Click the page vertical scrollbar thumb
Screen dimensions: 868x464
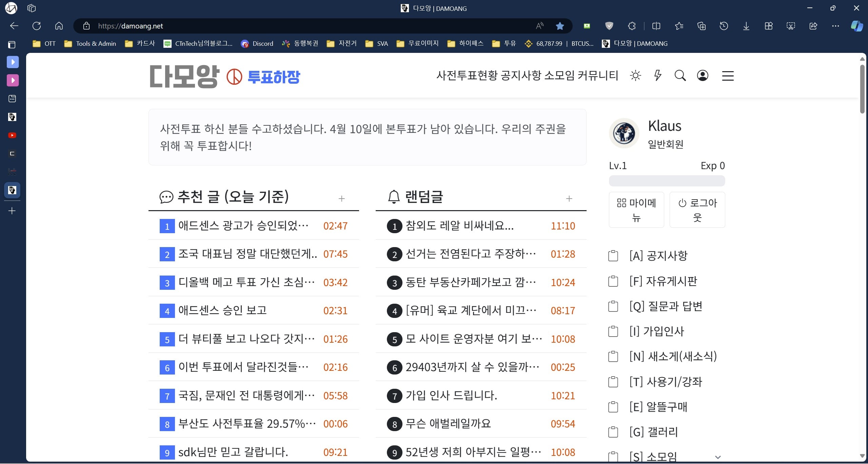862,89
